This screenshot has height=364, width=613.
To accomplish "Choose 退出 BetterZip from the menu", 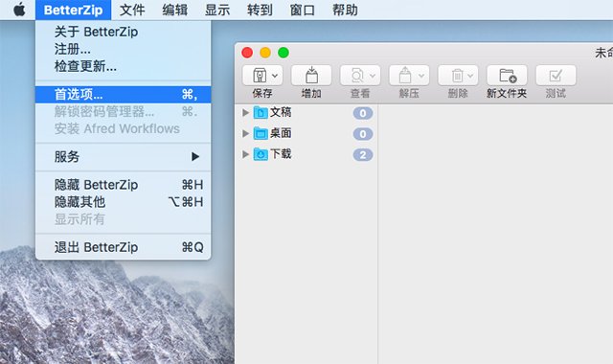I will pos(124,247).
